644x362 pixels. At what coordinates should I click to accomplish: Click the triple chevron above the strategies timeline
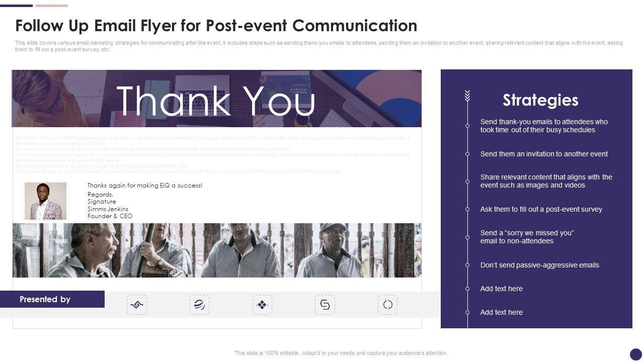pyautogui.click(x=467, y=96)
